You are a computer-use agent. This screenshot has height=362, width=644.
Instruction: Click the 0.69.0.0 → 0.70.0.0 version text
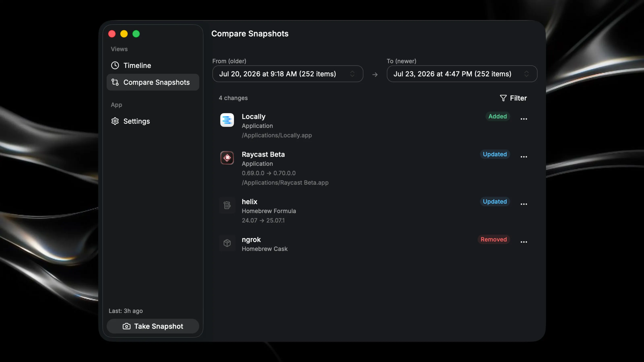(x=268, y=173)
